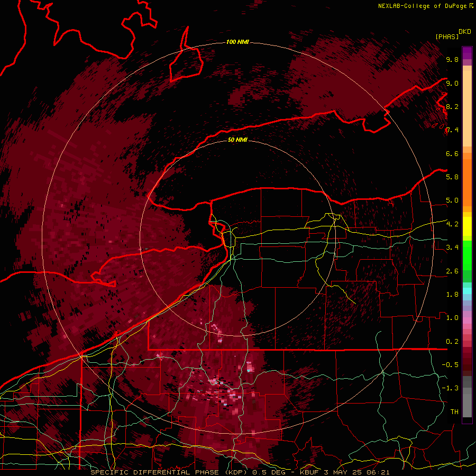Click the 5.0 value on the color scale

coord(452,200)
